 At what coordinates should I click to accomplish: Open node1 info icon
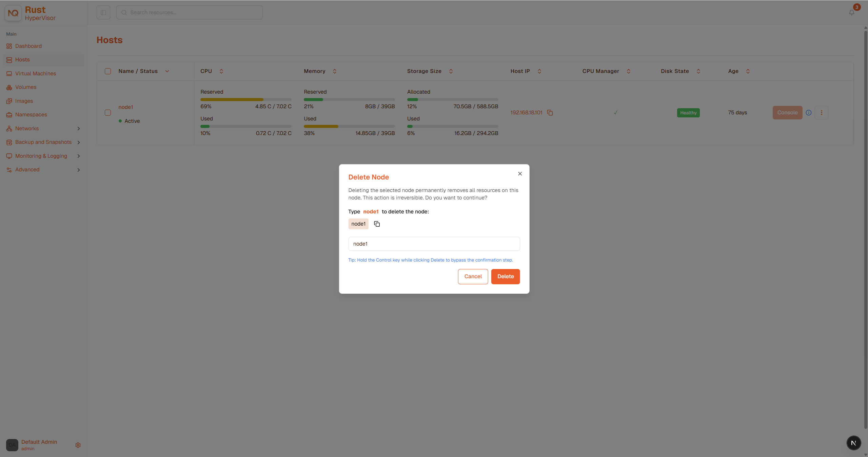[x=809, y=113]
